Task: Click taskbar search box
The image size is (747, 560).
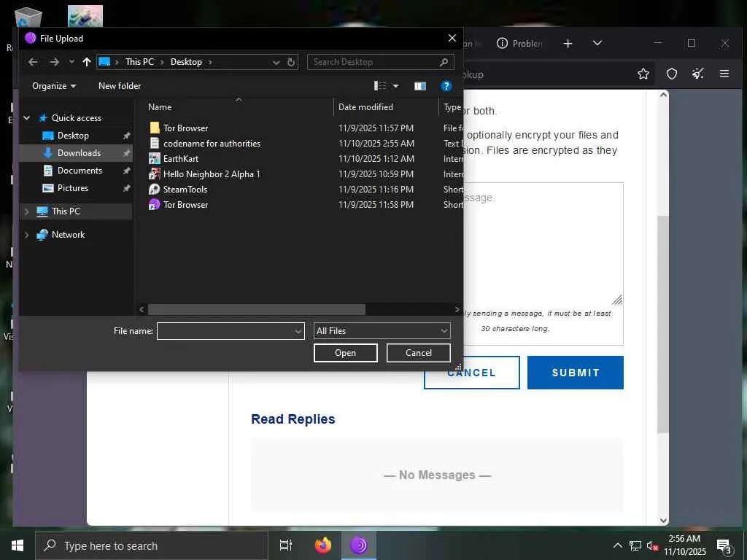Action: point(152,545)
